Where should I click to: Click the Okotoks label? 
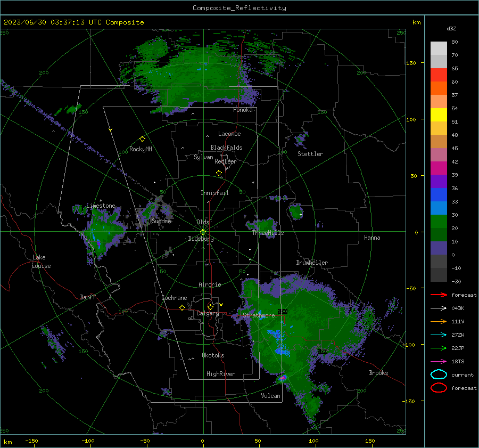[x=213, y=355]
